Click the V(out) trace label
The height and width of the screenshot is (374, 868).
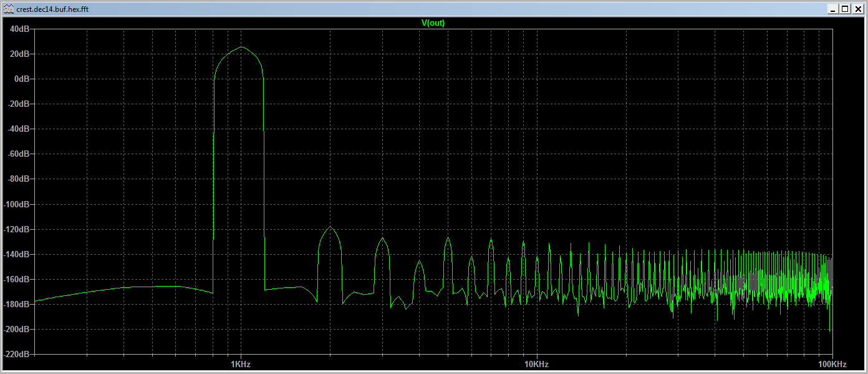[x=433, y=23]
